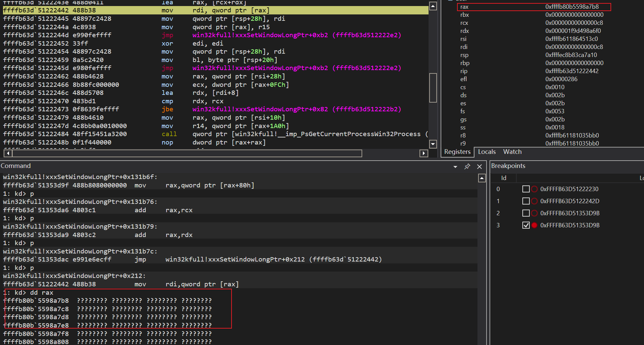Screen dimensions: 644x345
Task: Click the hollow breakpoint circle for breakpoint 1
Action: pyautogui.click(x=534, y=201)
